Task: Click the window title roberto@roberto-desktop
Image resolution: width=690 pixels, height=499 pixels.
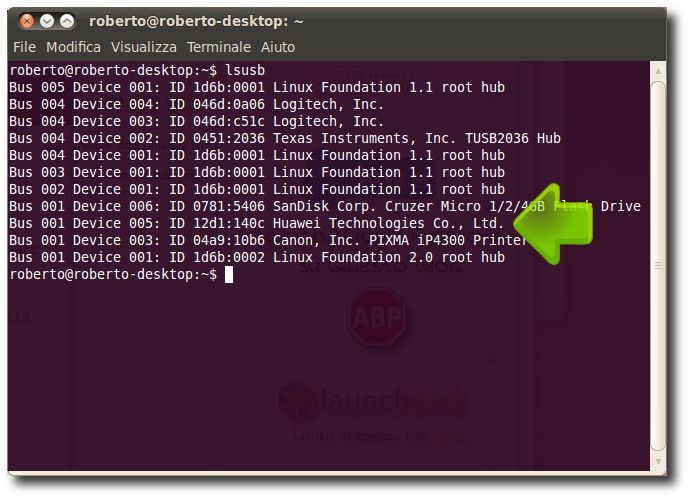Action: click(x=196, y=21)
